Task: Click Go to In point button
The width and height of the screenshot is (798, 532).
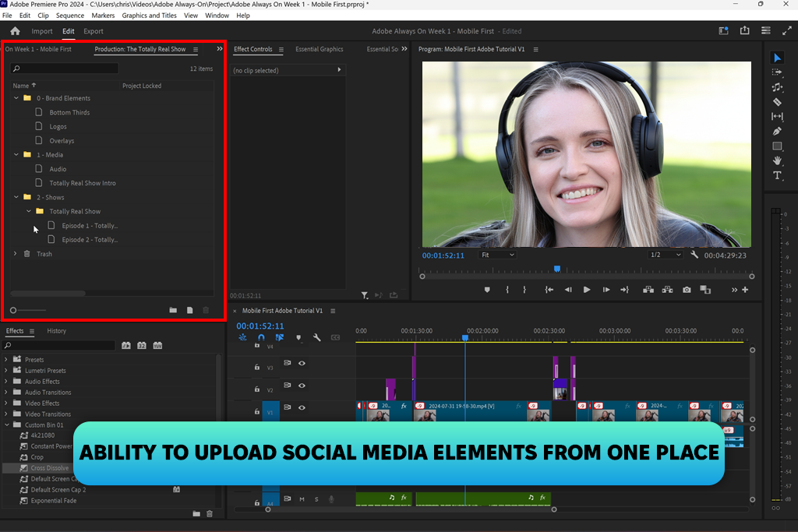Action: [x=549, y=290]
